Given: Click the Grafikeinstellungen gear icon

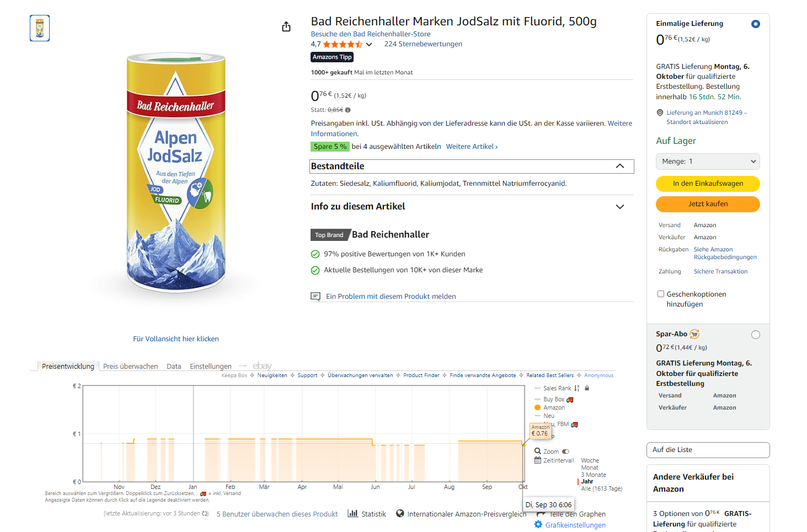Looking at the screenshot, I should point(538,524).
